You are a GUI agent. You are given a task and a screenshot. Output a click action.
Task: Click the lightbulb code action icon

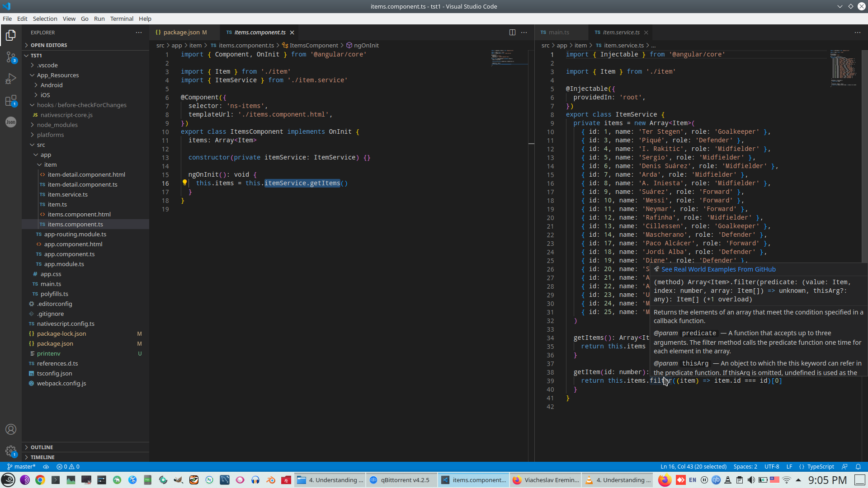(184, 183)
